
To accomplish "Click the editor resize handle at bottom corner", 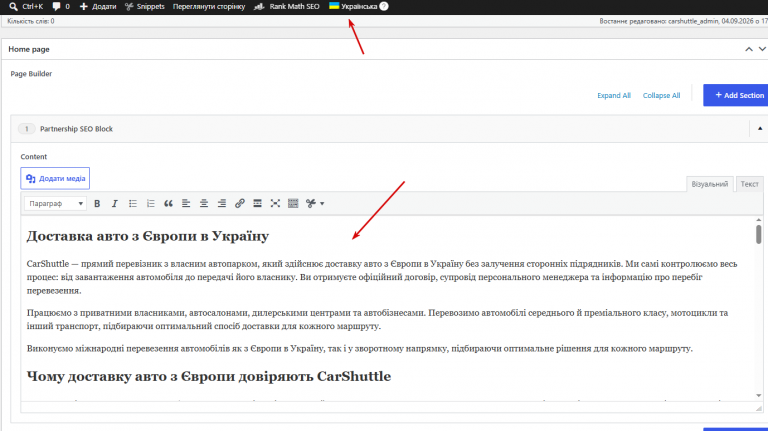I will (759, 408).
